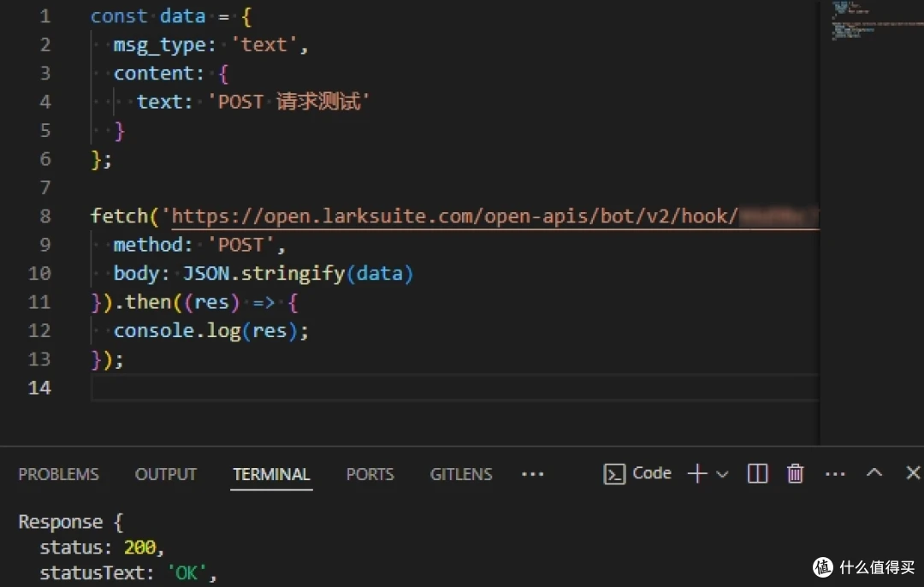This screenshot has width=924, height=587.
Task: Open the OUTPUT panel tab
Action: [166, 474]
